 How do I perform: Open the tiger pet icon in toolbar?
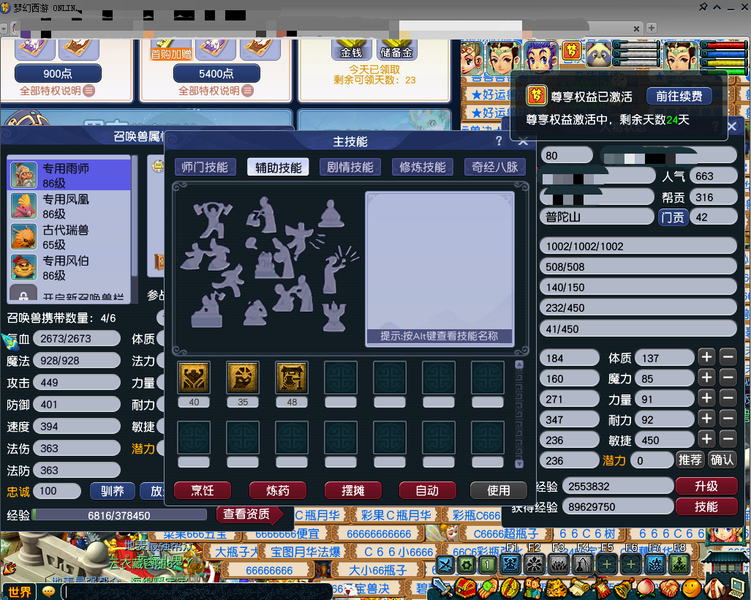click(556, 588)
